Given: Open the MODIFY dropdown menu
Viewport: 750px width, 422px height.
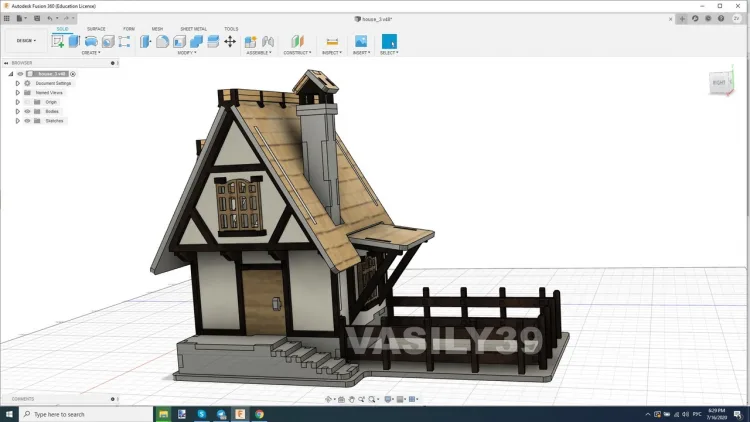Looking at the screenshot, I should pyautogui.click(x=187, y=53).
